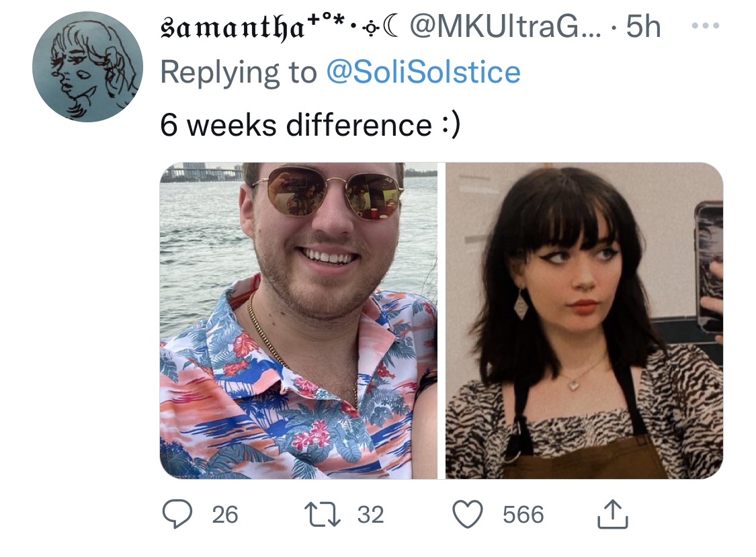756x557 pixels.
Task: Click the 26 replies count
Action: pos(225,515)
